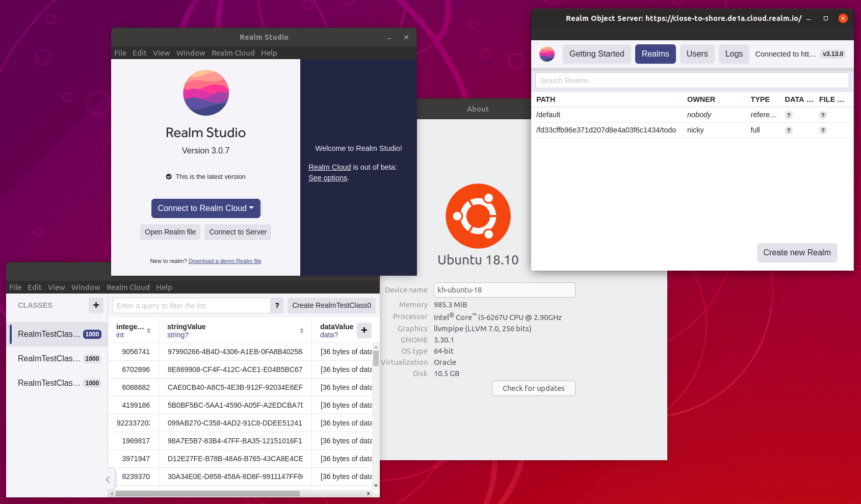Click the Create new Realm button
The height and width of the screenshot is (504, 861).
[x=797, y=253]
